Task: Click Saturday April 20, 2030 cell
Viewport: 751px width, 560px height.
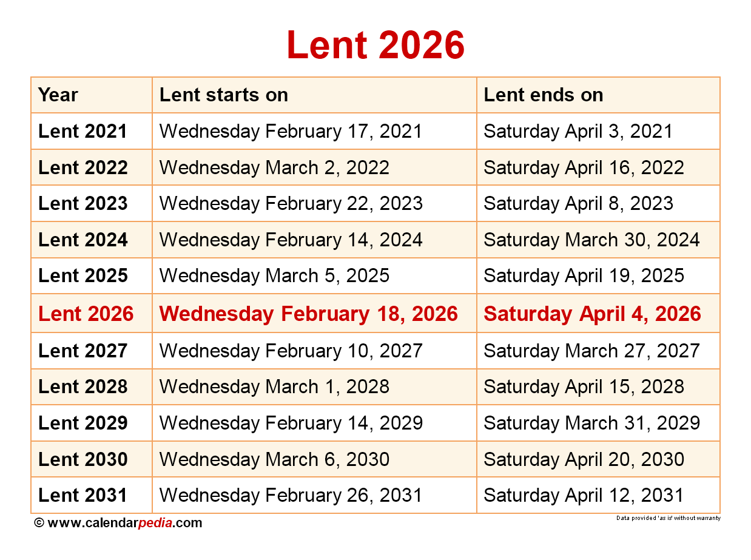Action: [x=584, y=460]
